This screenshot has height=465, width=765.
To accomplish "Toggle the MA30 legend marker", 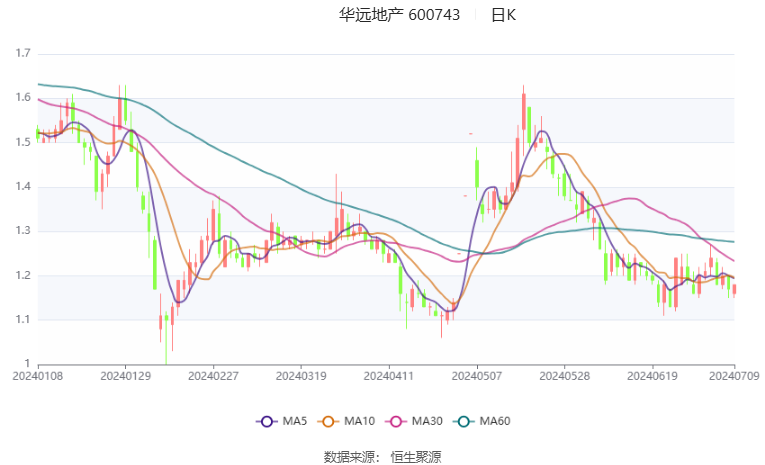I will tap(396, 422).
